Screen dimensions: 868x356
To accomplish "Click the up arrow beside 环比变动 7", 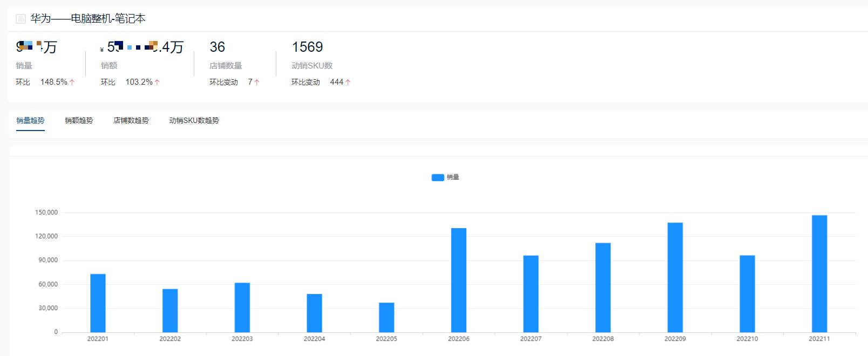I will pyautogui.click(x=256, y=82).
